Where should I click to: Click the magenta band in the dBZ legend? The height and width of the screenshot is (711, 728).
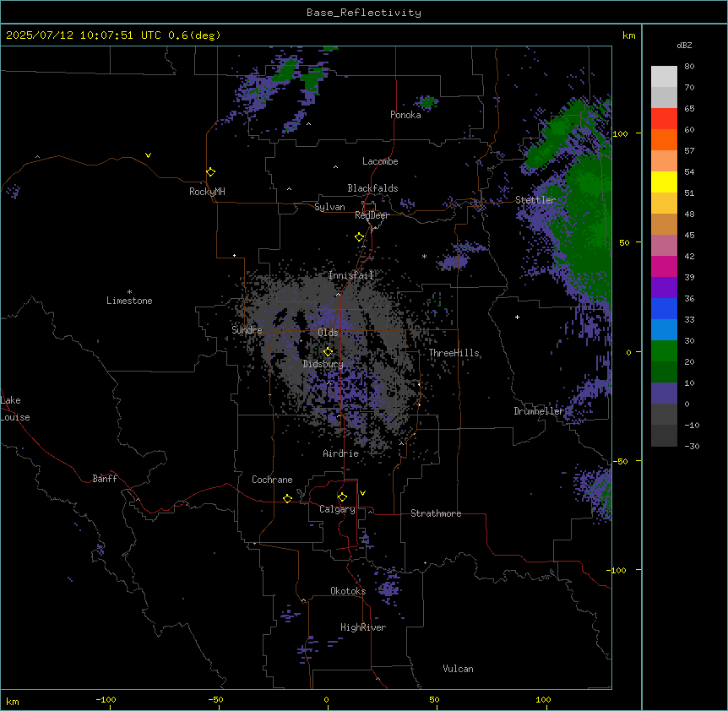[x=664, y=266]
